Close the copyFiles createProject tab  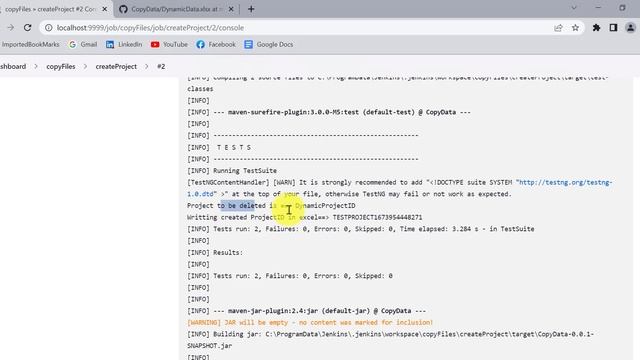104,9
